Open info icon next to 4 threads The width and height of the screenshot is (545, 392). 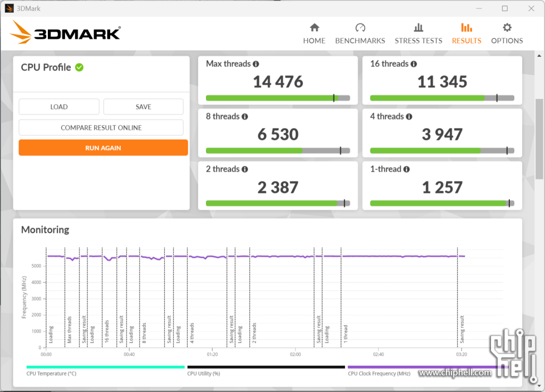point(409,117)
